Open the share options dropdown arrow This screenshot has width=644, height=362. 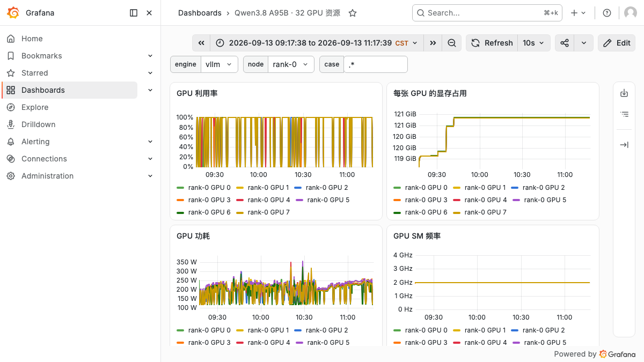pos(584,43)
